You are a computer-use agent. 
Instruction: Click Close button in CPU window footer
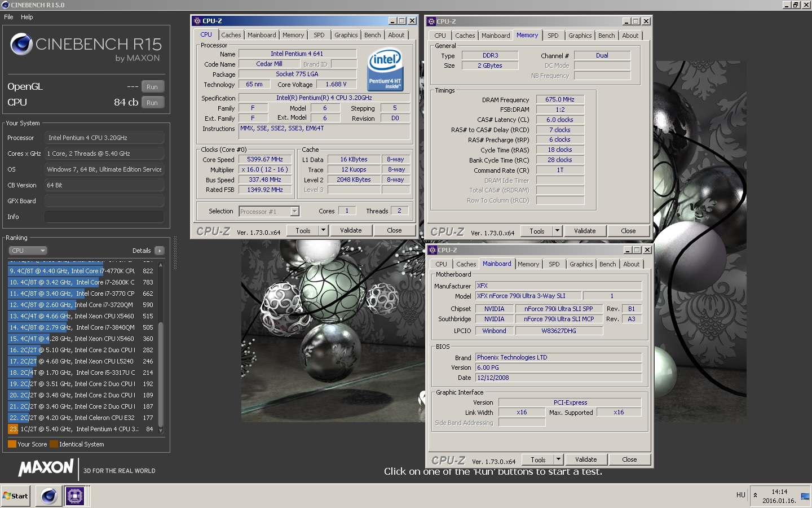(x=394, y=230)
